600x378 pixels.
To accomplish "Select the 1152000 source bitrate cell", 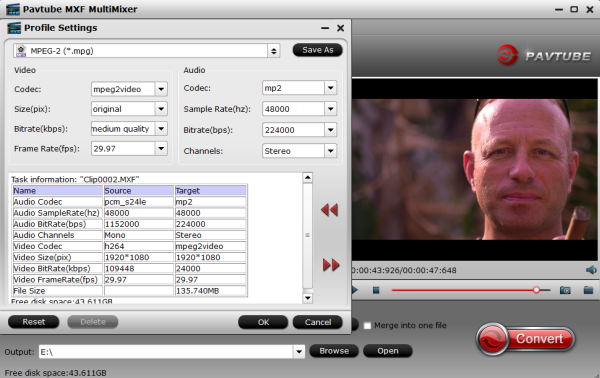I will pos(139,224).
